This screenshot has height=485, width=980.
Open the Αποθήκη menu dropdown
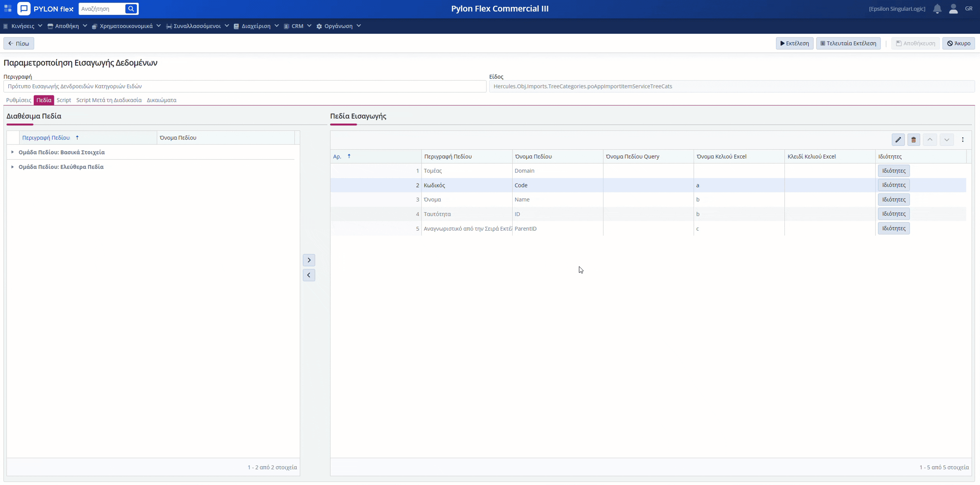67,26
